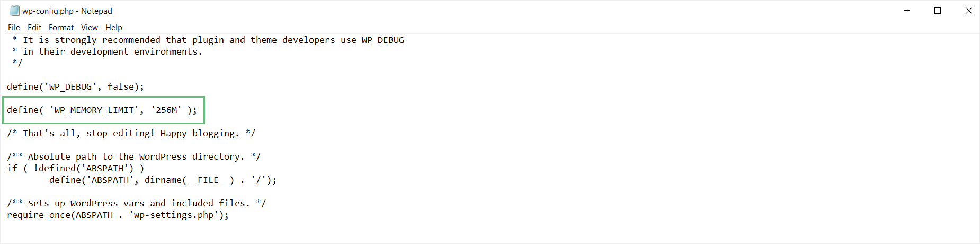
Task: Click the Notepad app icon in title bar
Action: (x=14, y=11)
